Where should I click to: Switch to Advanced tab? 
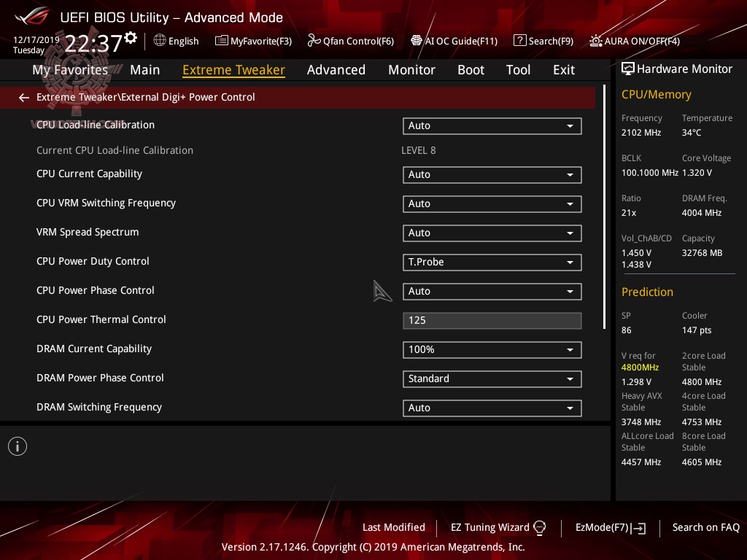[x=336, y=70]
